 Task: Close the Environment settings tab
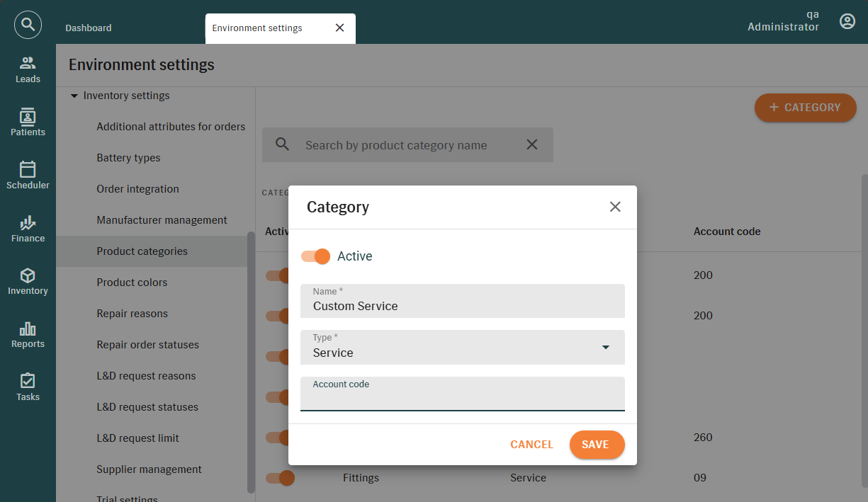click(339, 28)
